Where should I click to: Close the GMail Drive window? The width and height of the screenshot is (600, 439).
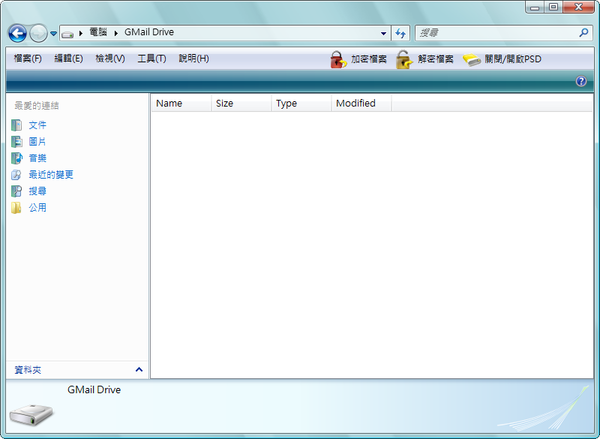(x=579, y=7)
